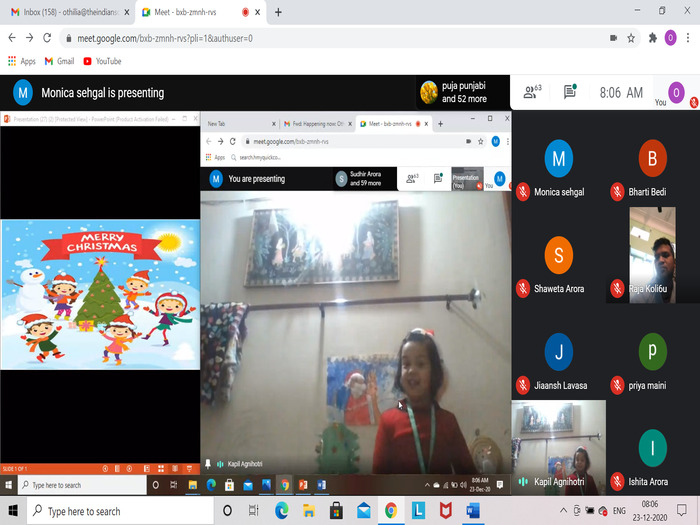The image size is (700, 525).
Task: Open the puja punjabi and 52 more tile
Action: click(463, 92)
